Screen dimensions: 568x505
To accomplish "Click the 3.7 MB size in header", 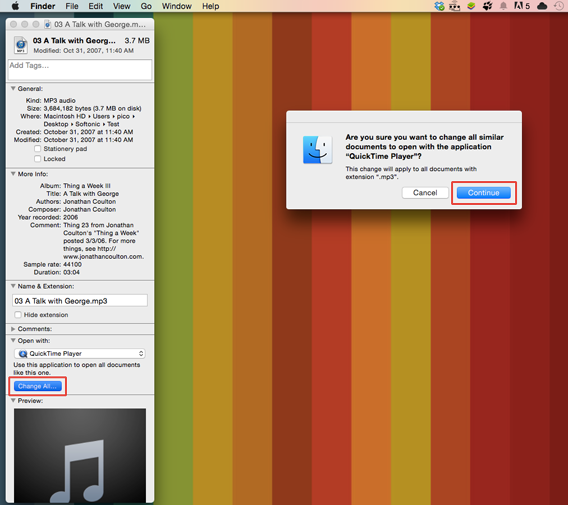I will pos(137,41).
